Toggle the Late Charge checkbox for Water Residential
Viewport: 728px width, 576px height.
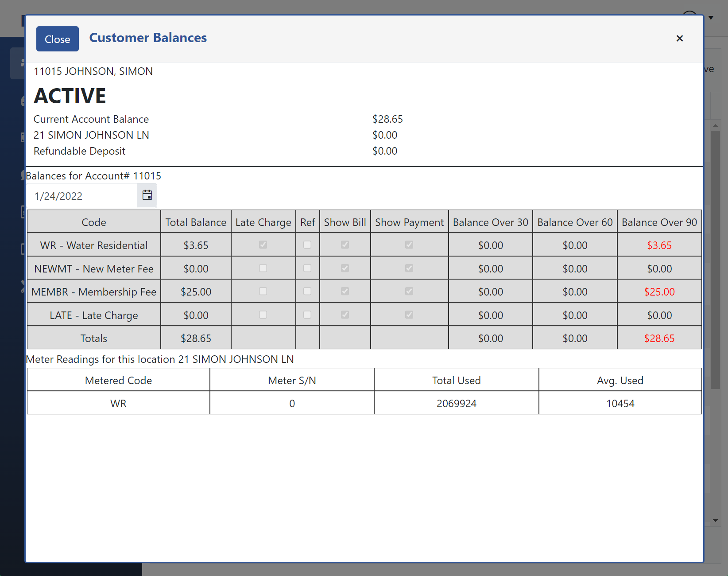pos(263,245)
